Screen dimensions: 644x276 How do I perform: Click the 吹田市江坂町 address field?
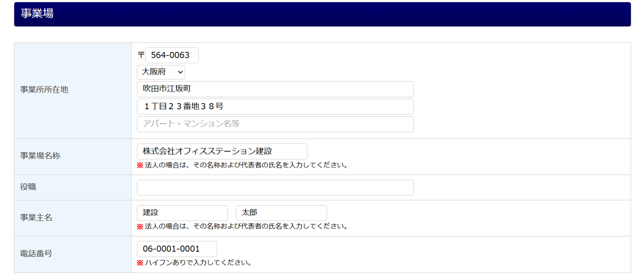pos(275,89)
